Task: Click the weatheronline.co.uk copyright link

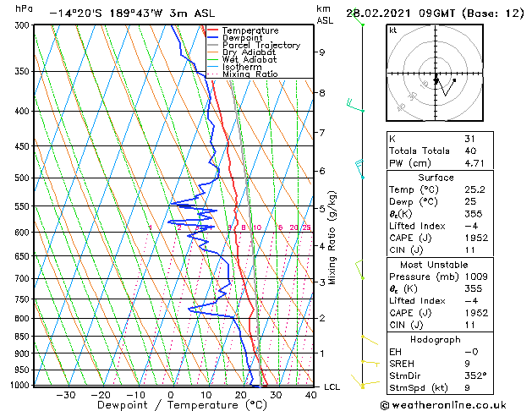Action: coord(443,405)
